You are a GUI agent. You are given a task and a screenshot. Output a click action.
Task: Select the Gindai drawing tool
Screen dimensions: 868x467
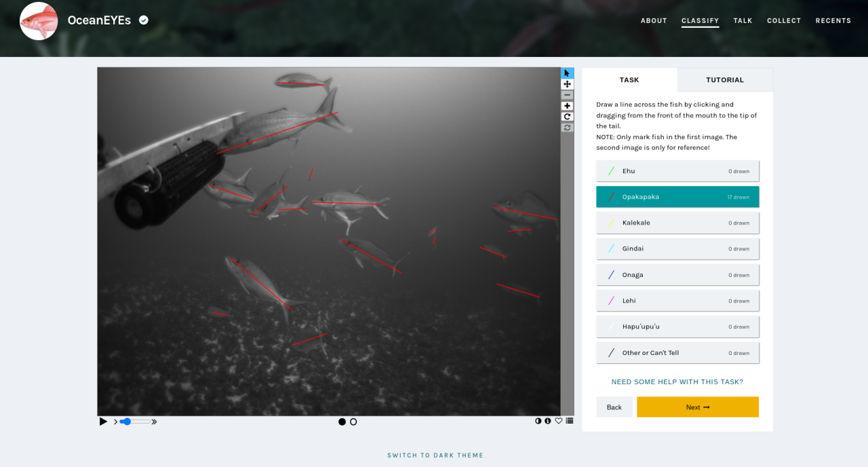(677, 248)
